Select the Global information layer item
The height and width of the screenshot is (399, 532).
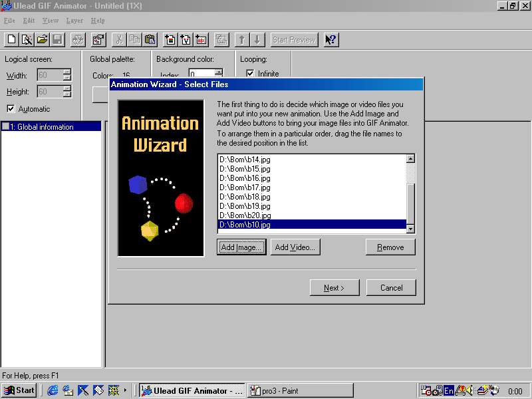pos(45,126)
